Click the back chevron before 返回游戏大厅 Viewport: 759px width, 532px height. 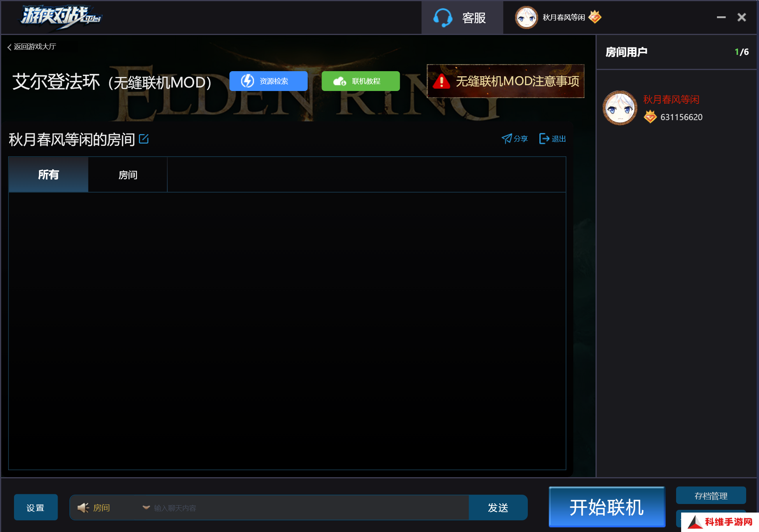[x=10, y=47]
